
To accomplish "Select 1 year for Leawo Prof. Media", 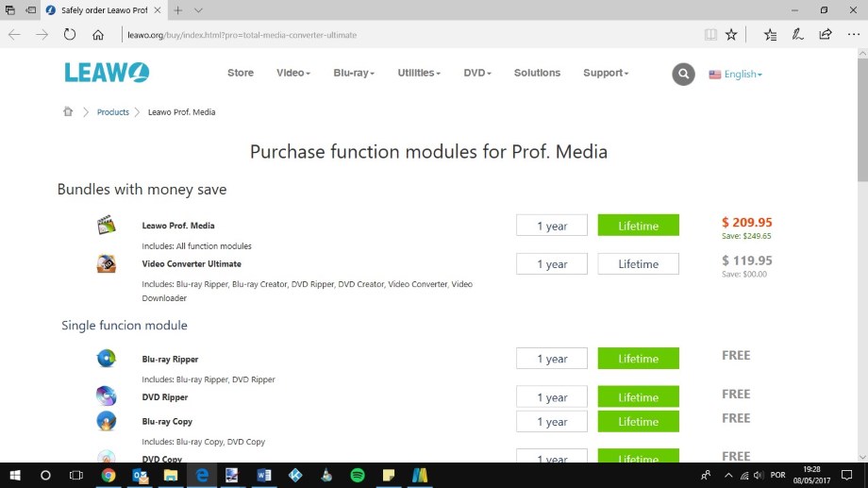I will [552, 226].
